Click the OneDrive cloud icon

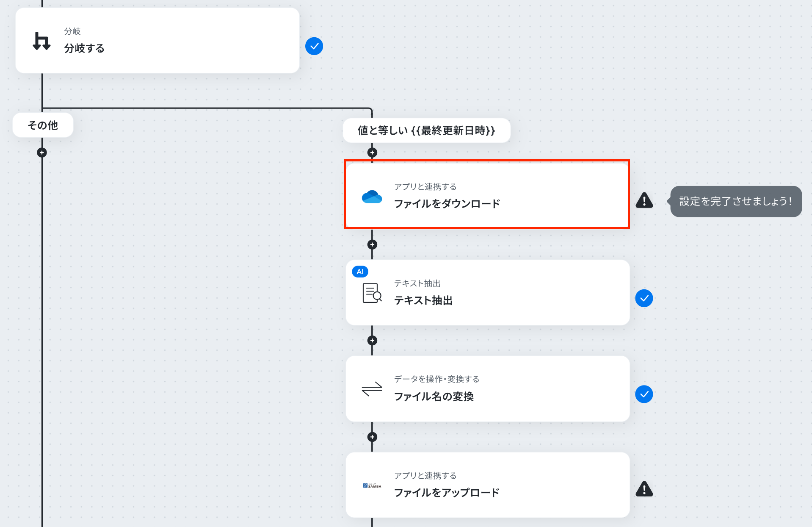372,197
